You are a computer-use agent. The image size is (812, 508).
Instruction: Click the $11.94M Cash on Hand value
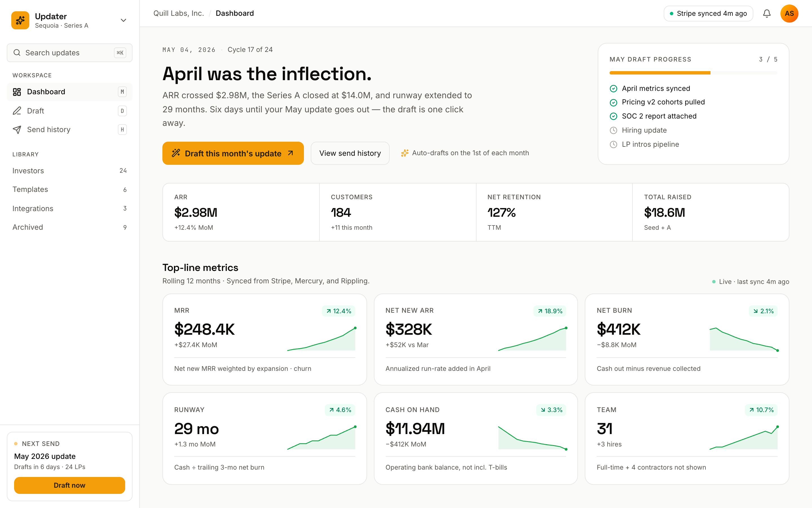coord(415,429)
